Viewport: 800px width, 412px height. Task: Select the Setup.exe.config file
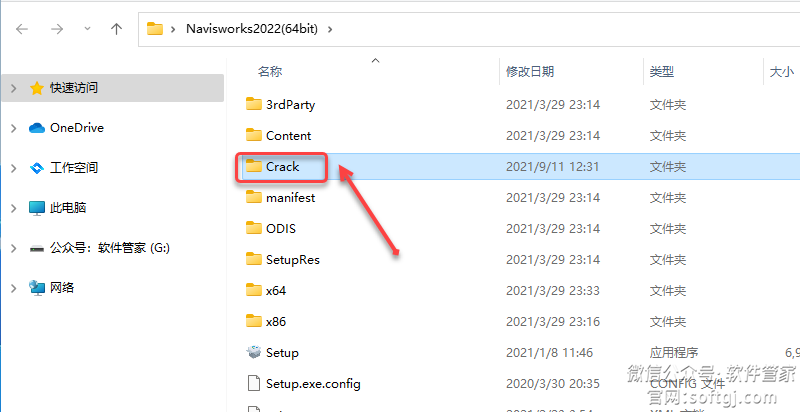point(313,383)
